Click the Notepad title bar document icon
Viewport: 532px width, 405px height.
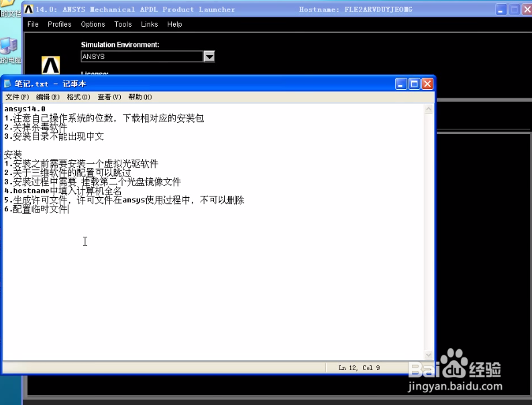[x=7, y=83]
